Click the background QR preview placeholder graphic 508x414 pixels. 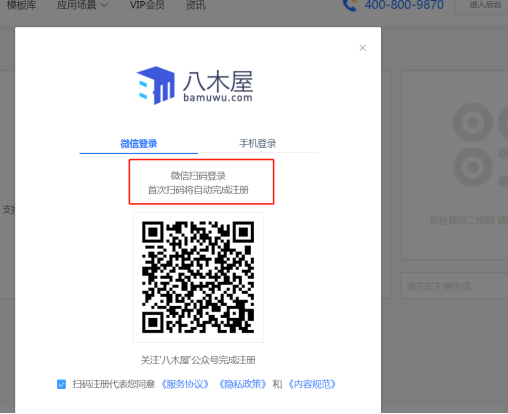(480, 145)
